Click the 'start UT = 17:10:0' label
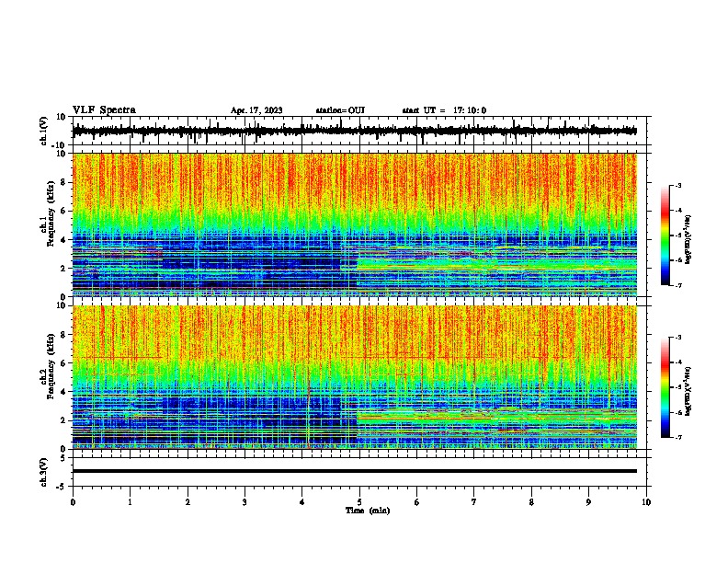This screenshot has height=563, width=728. 444,110
